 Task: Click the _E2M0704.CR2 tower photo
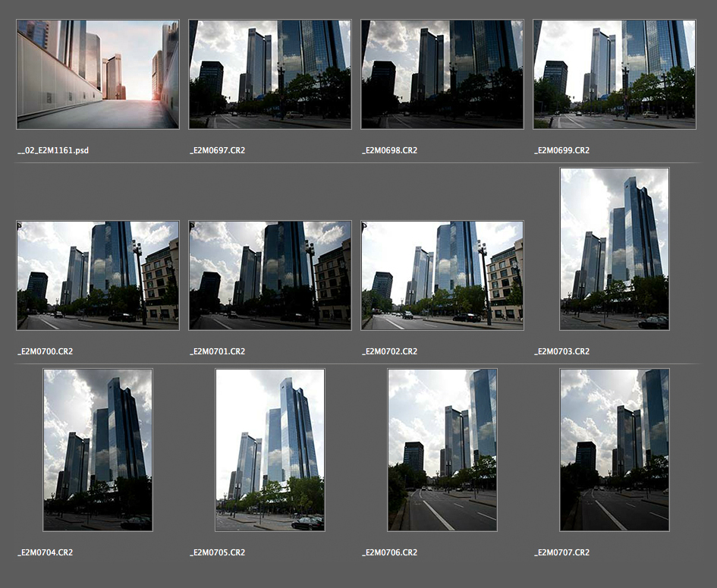tap(98, 450)
